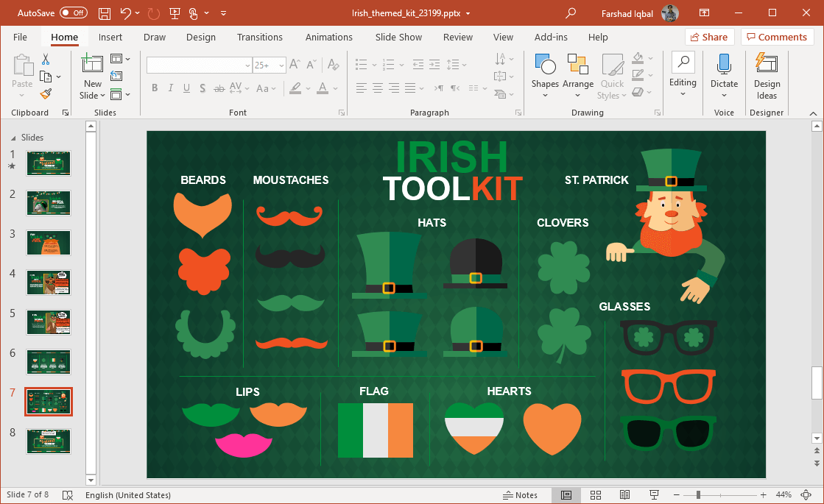This screenshot has width=824, height=504.
Task: Click the Share button
Action: [709, 38]
